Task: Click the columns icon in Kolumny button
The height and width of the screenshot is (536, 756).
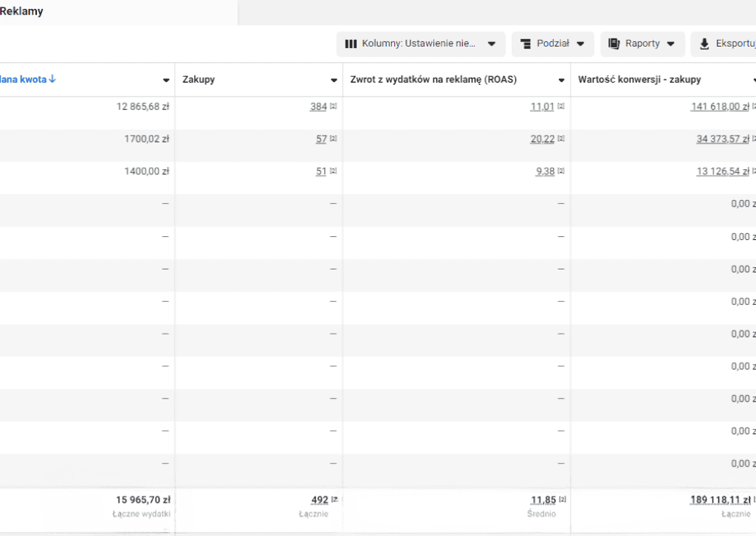Action: (351, 44)
